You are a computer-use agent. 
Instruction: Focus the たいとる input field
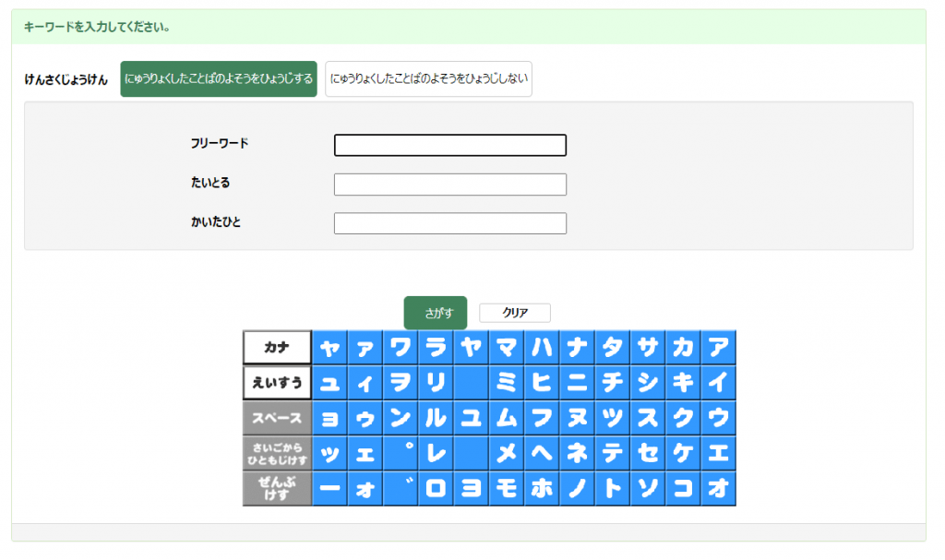449,185
